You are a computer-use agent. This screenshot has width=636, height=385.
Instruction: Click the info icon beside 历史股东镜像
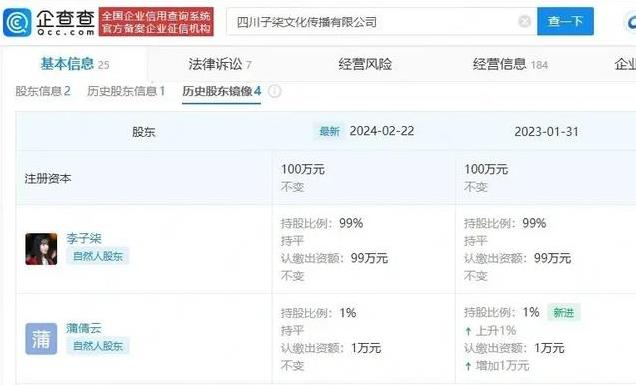275,91
